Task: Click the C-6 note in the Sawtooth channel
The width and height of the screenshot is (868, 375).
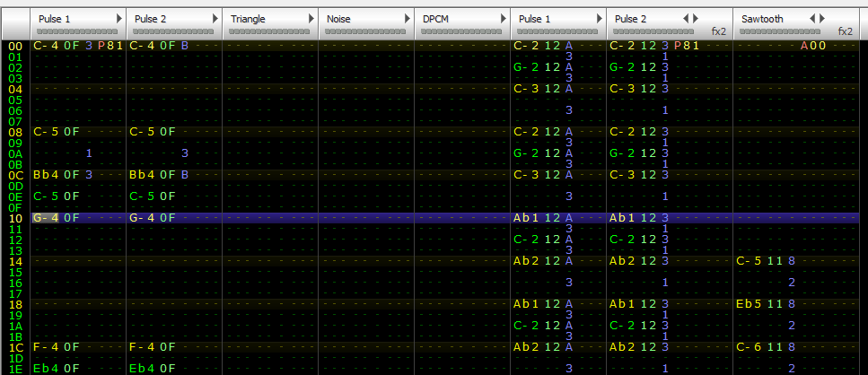Action: click(x=750, y=347)
